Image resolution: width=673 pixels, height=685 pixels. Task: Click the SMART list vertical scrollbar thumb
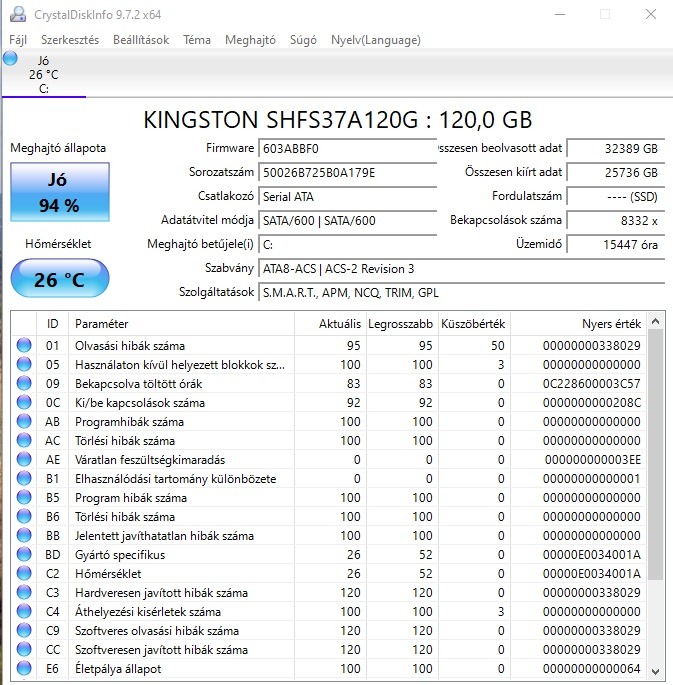tap(655, 455)
